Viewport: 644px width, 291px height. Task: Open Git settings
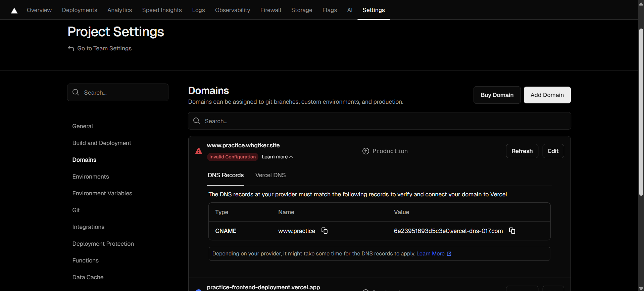click(76, 210)
